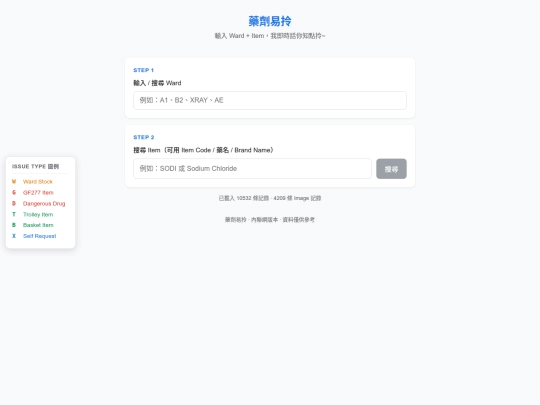
Task: Click the subtitle under the page title
Action: tap(270, 36)
